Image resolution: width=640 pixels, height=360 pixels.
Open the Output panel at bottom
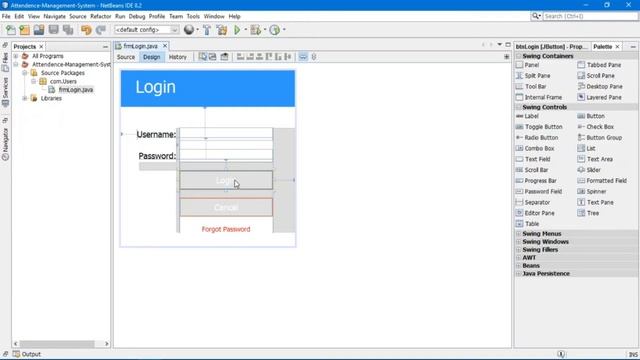click(27, 354)
